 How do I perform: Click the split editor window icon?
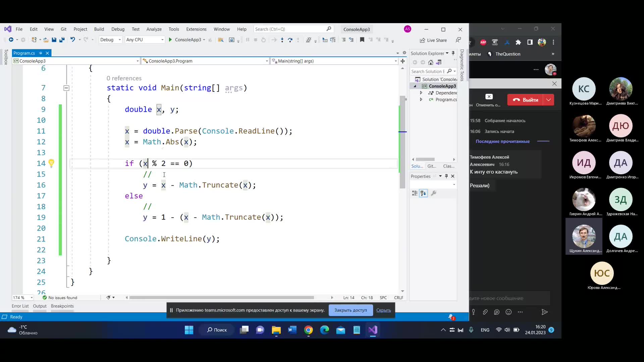click(402, 61)
